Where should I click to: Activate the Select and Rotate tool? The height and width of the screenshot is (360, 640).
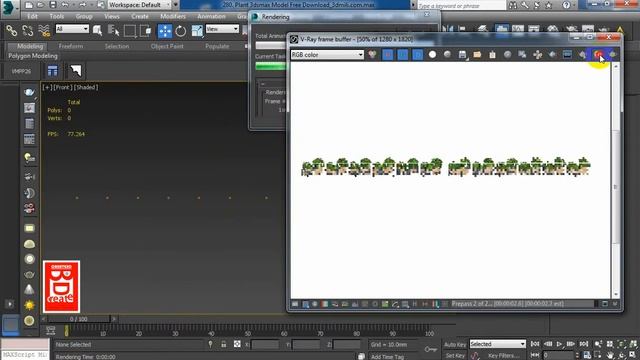[180, 31]
